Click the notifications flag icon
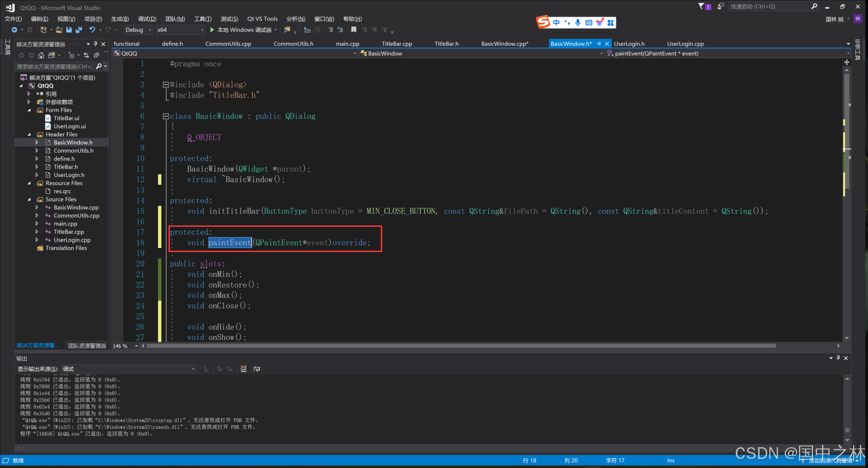868x468 pixels. (x=704, y=6)
